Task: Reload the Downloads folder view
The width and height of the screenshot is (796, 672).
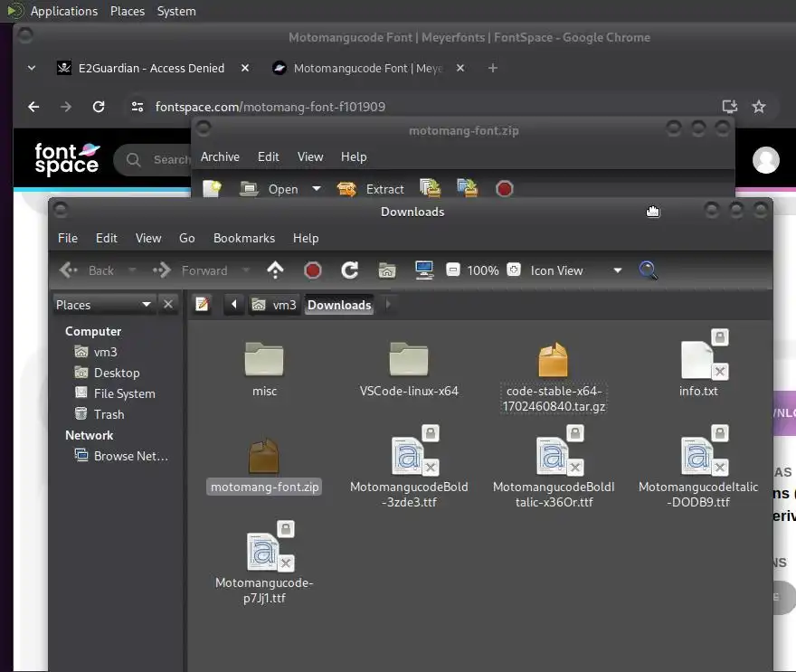Action: point(350,270)
